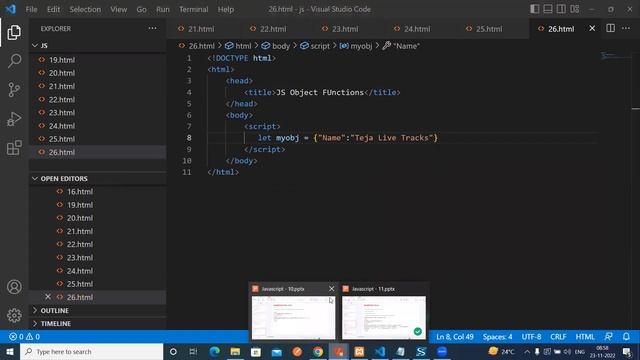This screenshot has height=360, width=640.
Task: Open the Go menu
Action: pos(141,9)
